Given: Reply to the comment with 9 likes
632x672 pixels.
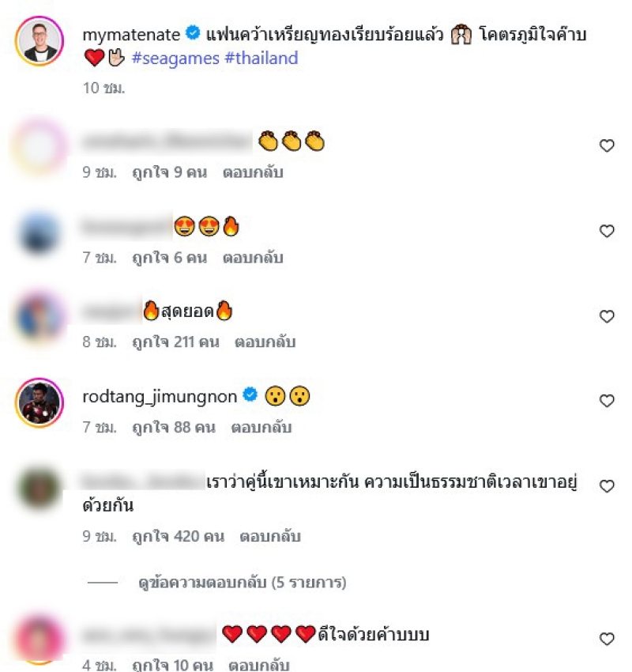Looking at the screenshot, I should [253, 172].
